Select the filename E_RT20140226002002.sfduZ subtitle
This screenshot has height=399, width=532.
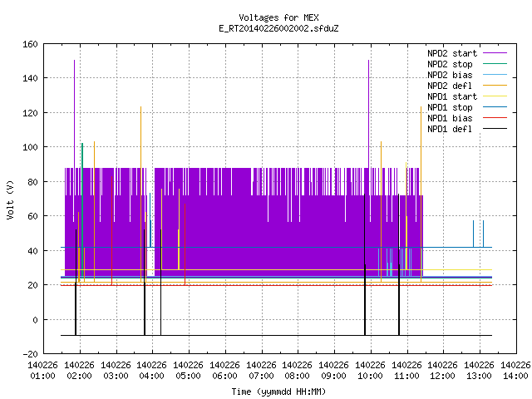pos(279,28)
